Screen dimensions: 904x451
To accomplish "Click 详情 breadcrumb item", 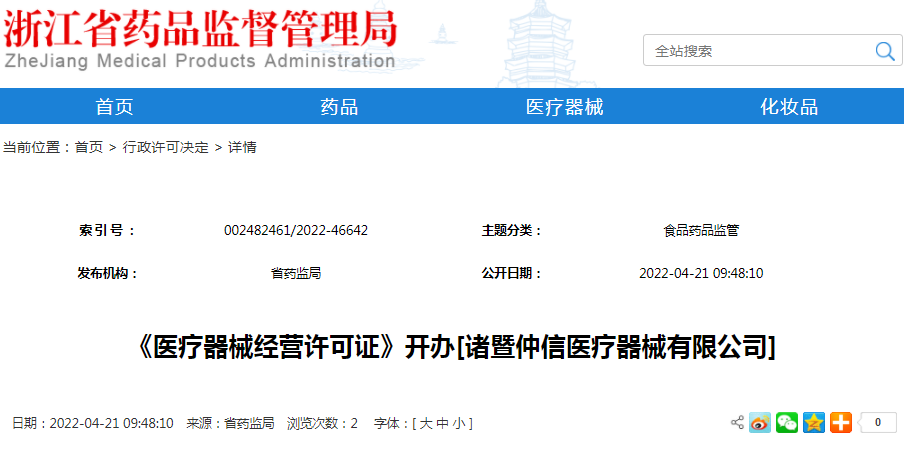I will click(x=242, y=148).
